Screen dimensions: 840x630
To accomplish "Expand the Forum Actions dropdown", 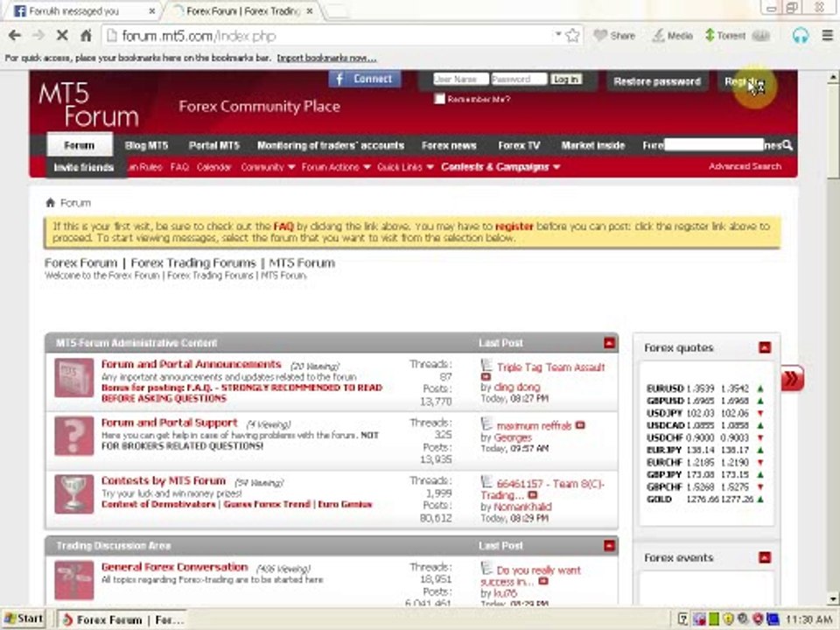I will (x=336, y=167).
